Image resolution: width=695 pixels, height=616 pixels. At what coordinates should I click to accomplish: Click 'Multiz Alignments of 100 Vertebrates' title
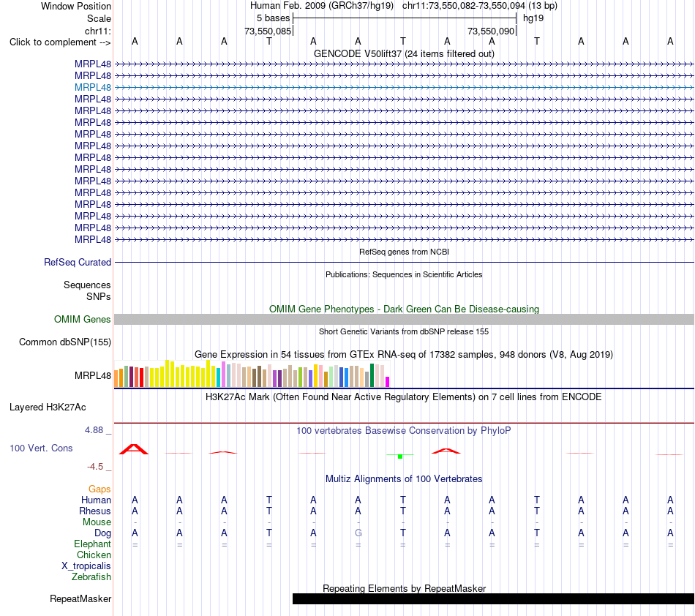(404, 478)
